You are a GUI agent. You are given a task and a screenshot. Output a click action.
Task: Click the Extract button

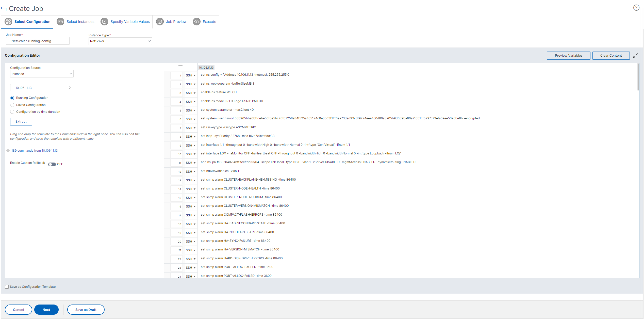point(21,122)
